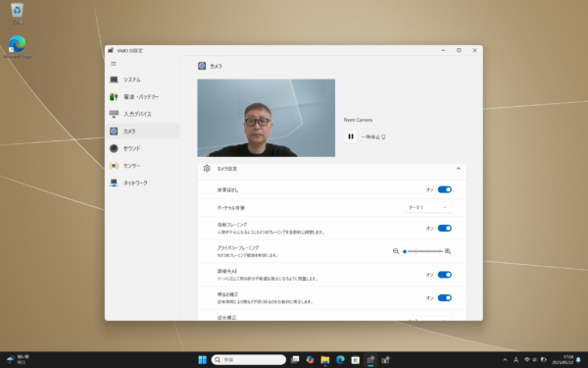
Task: Open the notification bell in taskbar
Action: tap(578, 360)
